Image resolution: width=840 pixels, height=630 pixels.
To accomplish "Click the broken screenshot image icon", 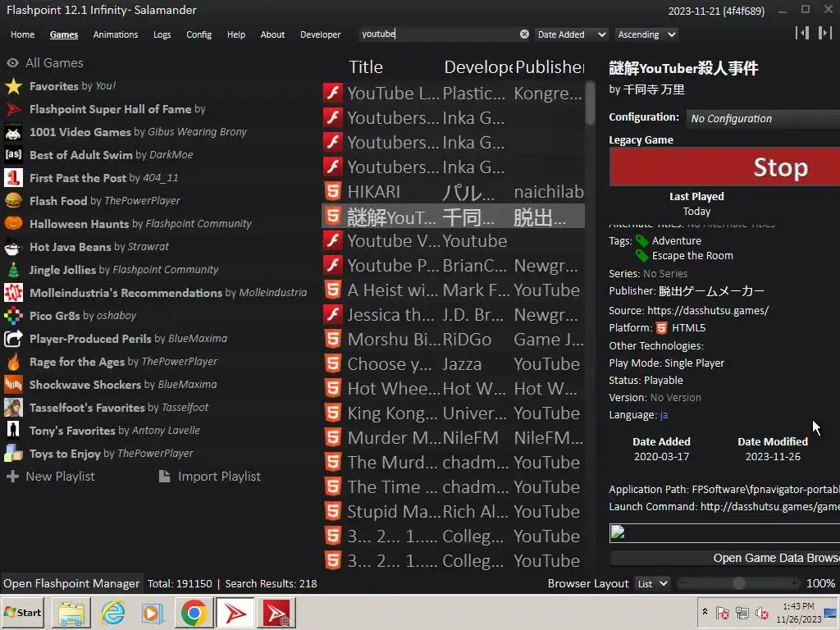I will [x=618, y=532].
